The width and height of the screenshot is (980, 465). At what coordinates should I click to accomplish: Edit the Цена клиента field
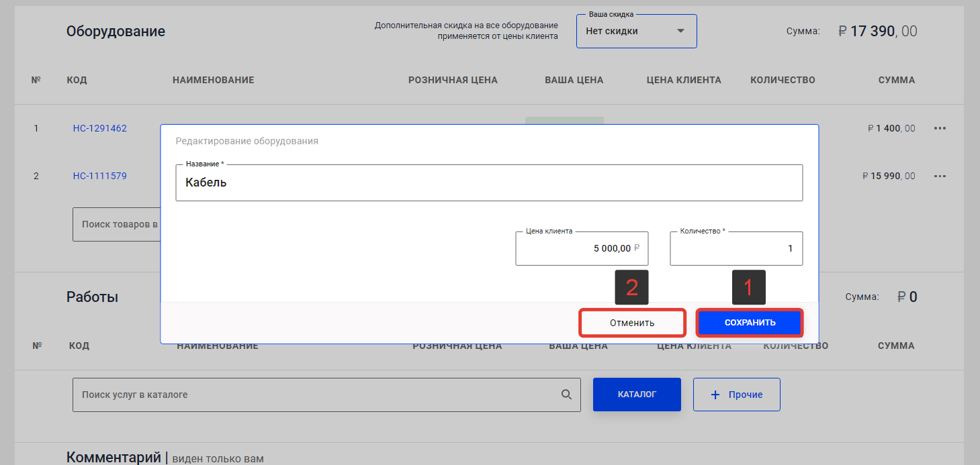coord(582,248)
